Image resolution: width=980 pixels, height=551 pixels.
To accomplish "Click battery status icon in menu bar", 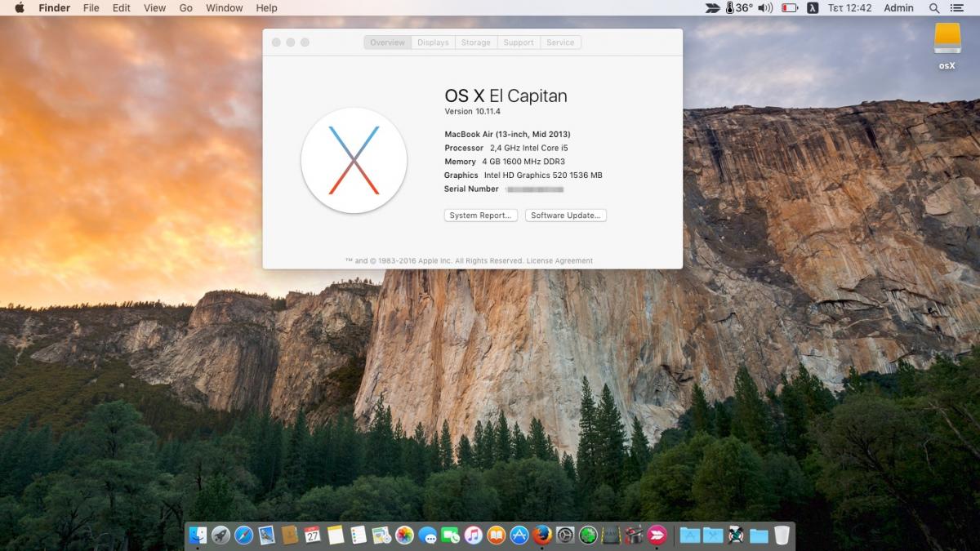I will click(790, 8).
